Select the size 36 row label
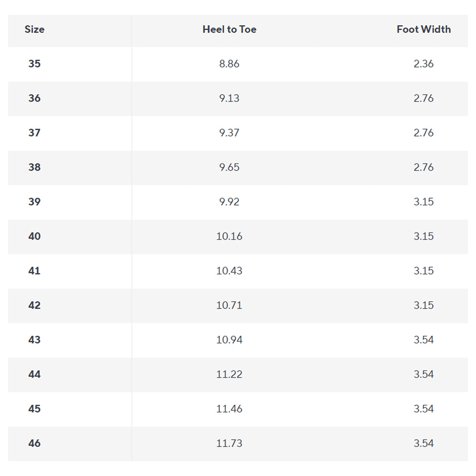 tap(34, 99)
